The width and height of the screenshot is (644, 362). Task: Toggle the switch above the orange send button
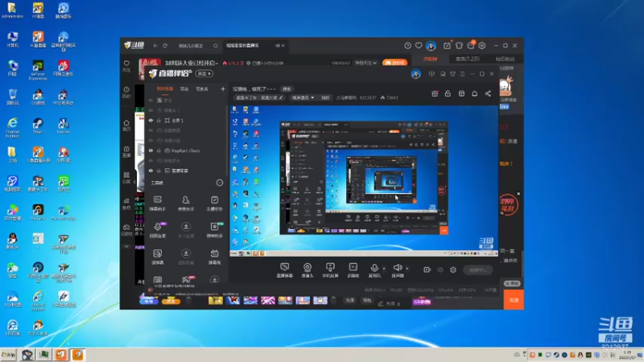point(512,284)
